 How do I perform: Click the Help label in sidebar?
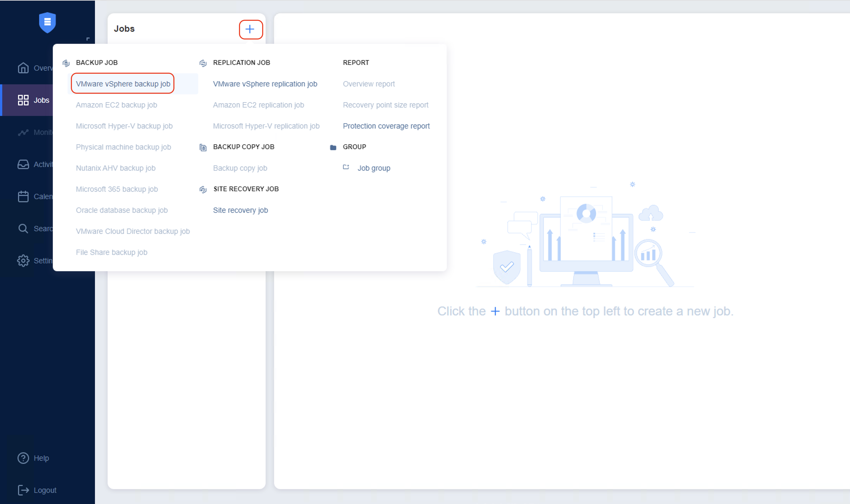coord(41,458)
